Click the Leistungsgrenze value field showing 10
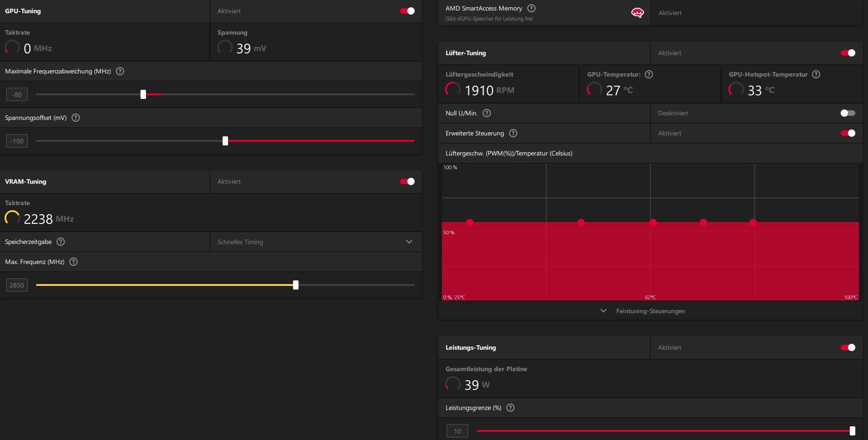Screen dimensions: 868x440 pos(457,431)
